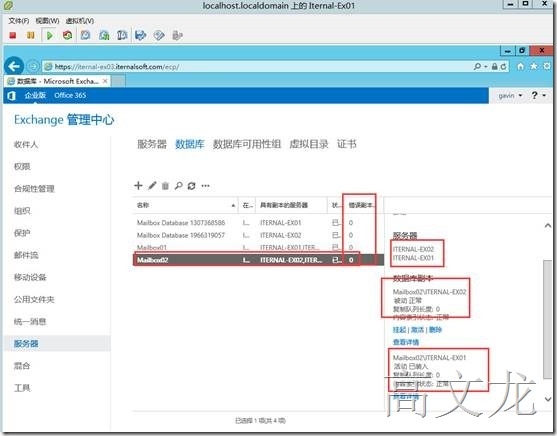Screen dimensions: 557x436
Task: Select 合规性管理 in left navigation
Action: pyautogui.click(x=34, y=189)
